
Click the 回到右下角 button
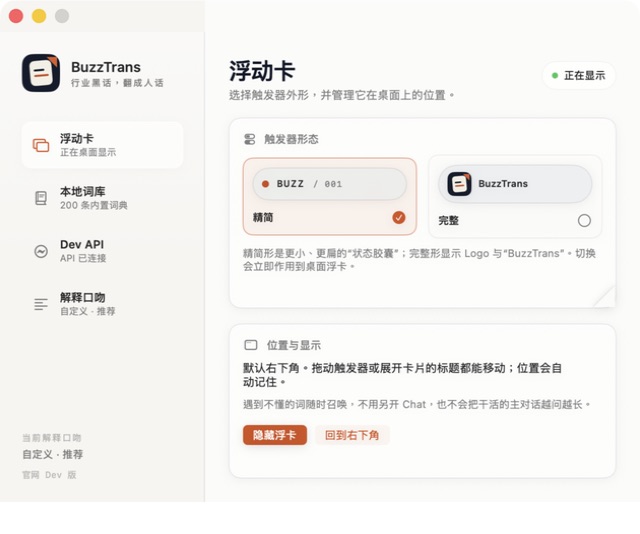[x=352, y=435]
